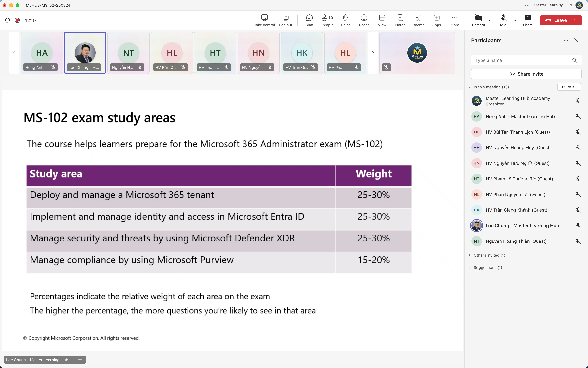
Task: Toggle mic for HV Nguyễn Hoàng Huy
Action: click(x=578, y=148)
